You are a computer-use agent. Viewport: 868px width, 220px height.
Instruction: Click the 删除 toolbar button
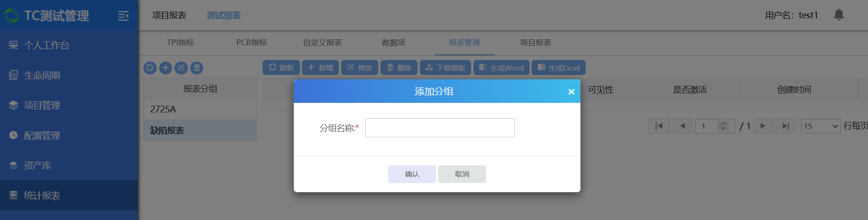click(x=399, y=68)
